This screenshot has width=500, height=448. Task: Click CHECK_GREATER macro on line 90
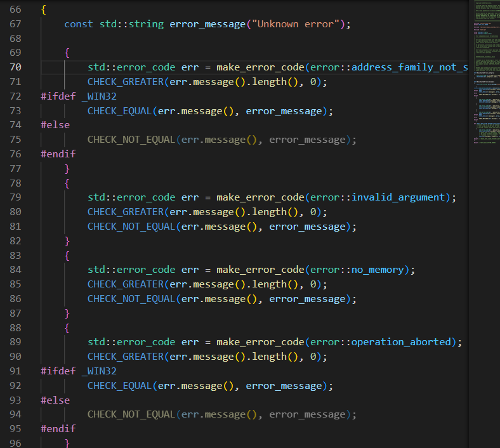[126, 357]
